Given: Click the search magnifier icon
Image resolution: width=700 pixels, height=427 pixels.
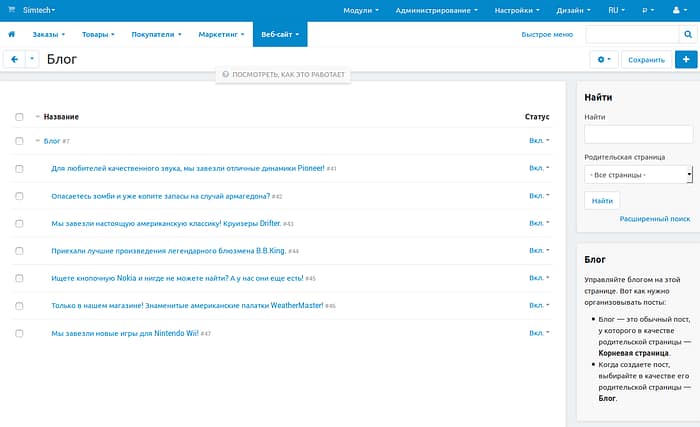Looking at the screenshot, I should (687, 35).
